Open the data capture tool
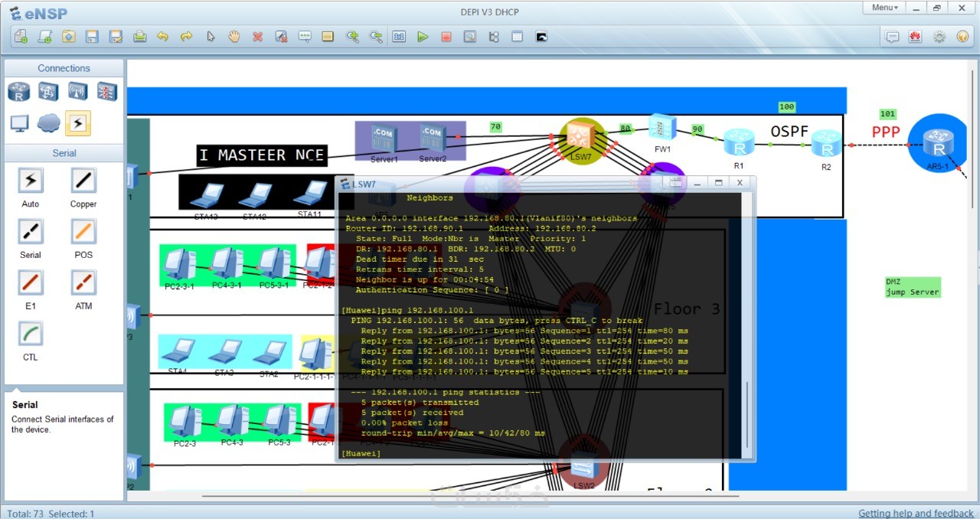The width and height of the screenshot is (980, 519). point(470,36)
